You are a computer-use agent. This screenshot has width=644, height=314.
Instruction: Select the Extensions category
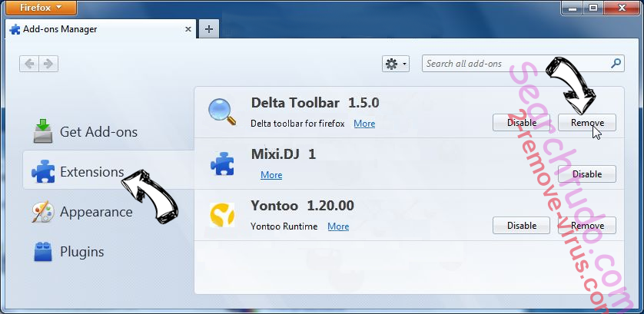pos(91,172)
